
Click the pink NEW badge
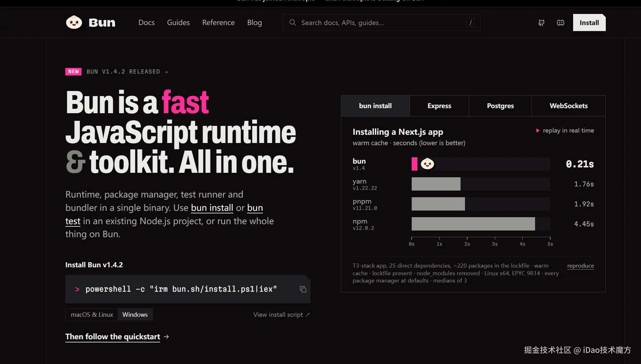73,72
